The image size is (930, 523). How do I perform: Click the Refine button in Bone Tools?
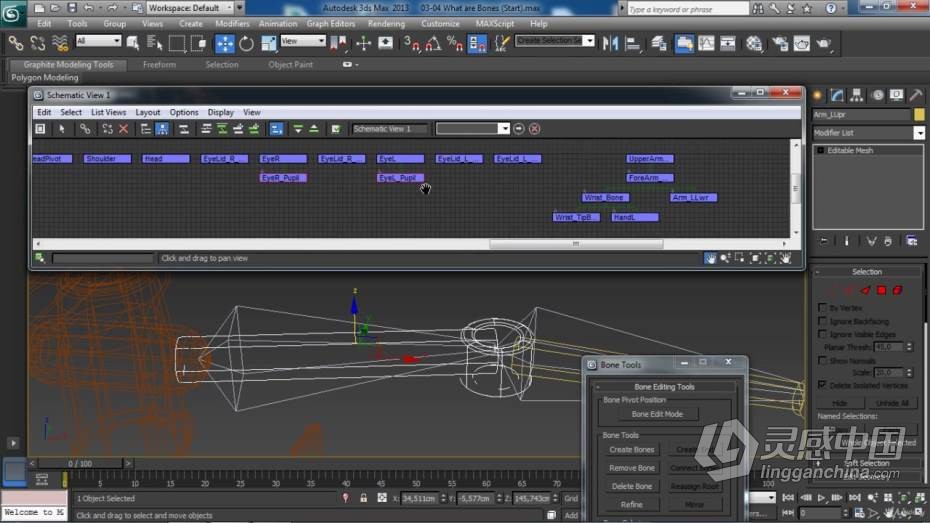click(632, 505)
